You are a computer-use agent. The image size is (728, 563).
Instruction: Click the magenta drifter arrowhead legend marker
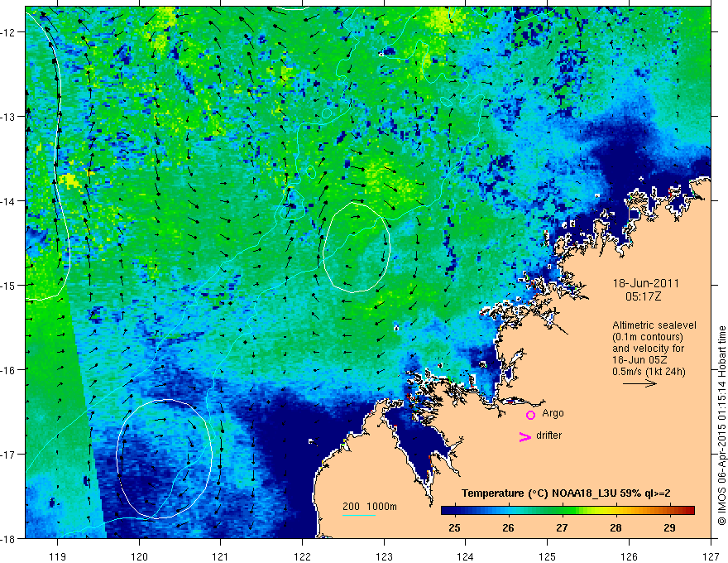524,436
